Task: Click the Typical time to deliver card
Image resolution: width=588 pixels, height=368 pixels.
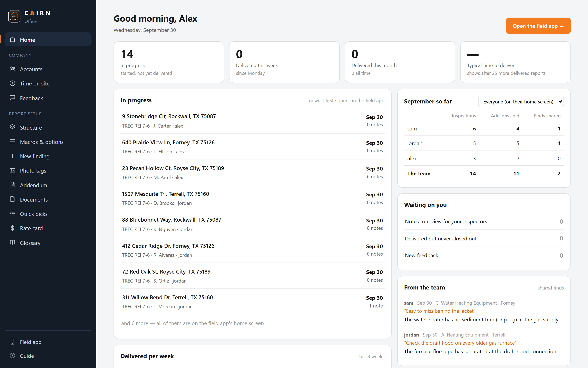Action: [x=515, y=62]
